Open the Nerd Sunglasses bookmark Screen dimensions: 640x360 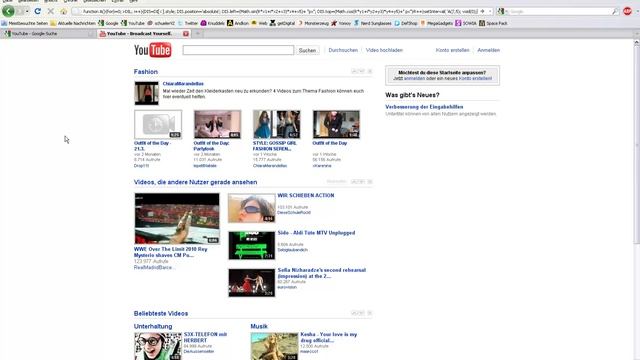[x=372, y=23]
